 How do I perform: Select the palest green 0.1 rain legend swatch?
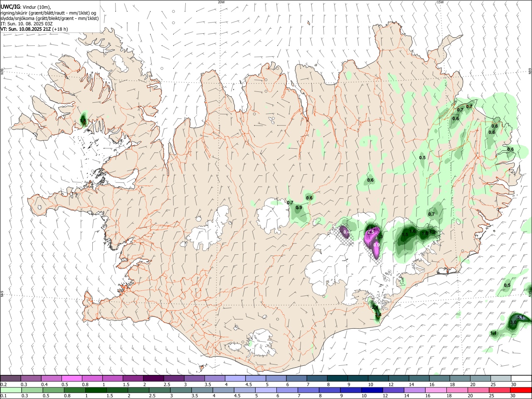pyautogui.click(x=11, y=390)
